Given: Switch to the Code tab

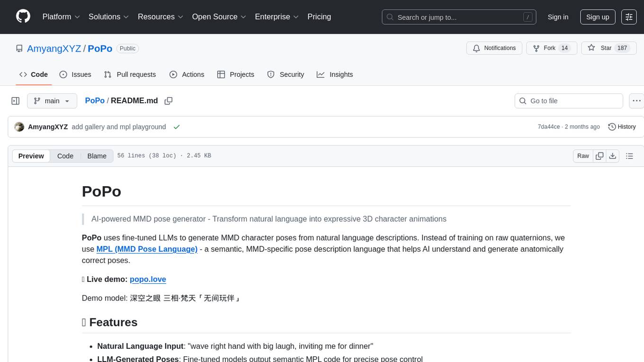Looking at the screenshot, I should 34,74.
